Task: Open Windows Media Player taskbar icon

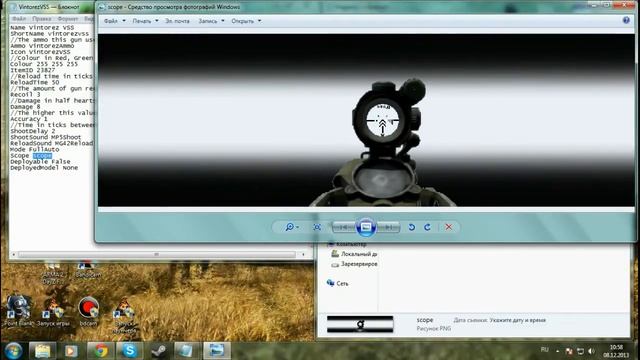Action: (x=71, y=351)
